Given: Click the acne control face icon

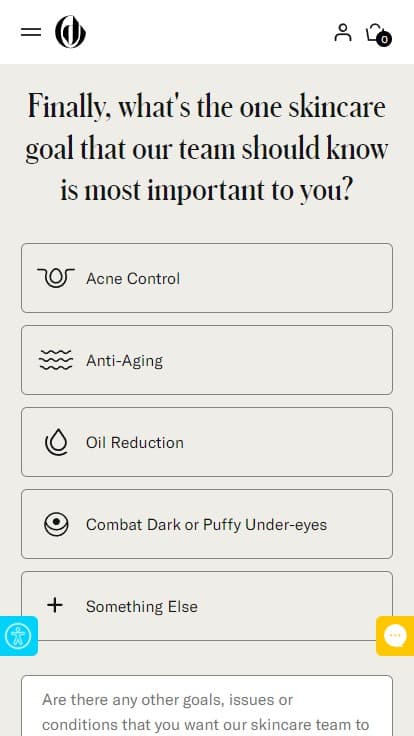Looking at the screenshot, I should point(56,278).
